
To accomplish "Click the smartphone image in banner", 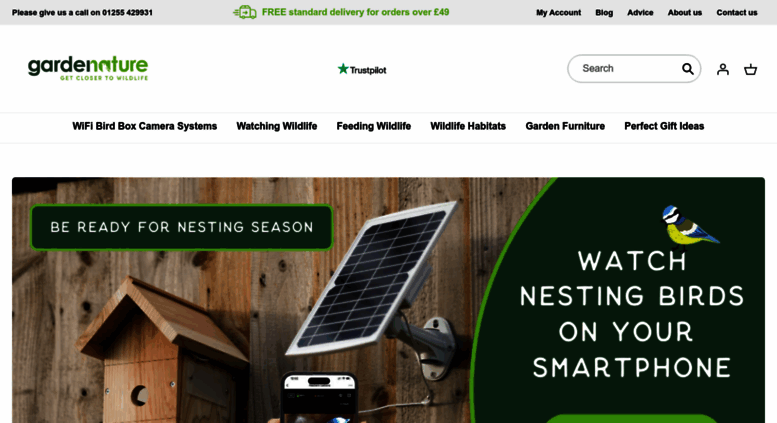I will coord(320,397).
